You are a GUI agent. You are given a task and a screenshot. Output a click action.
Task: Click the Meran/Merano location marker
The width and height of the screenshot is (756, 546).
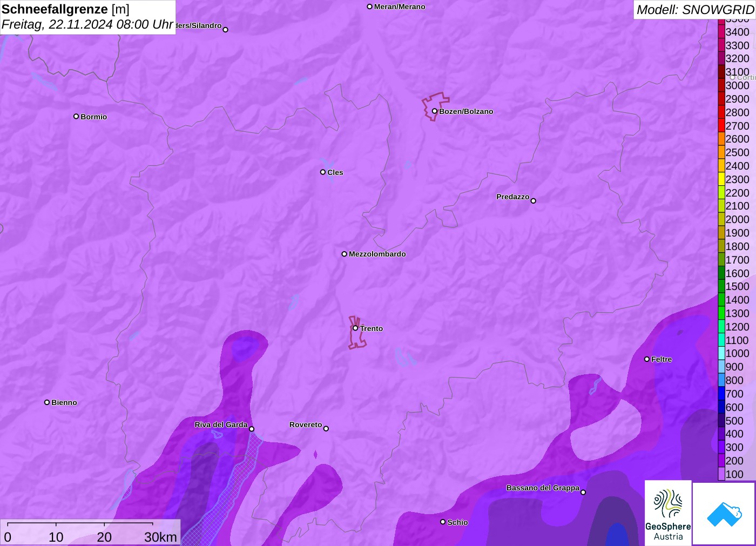[x=370, y=6]
